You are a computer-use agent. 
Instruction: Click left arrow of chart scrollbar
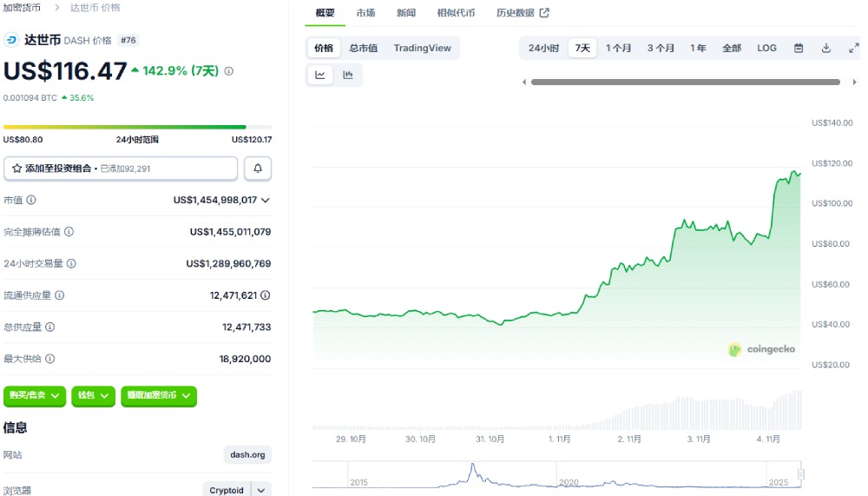[524, 82]
